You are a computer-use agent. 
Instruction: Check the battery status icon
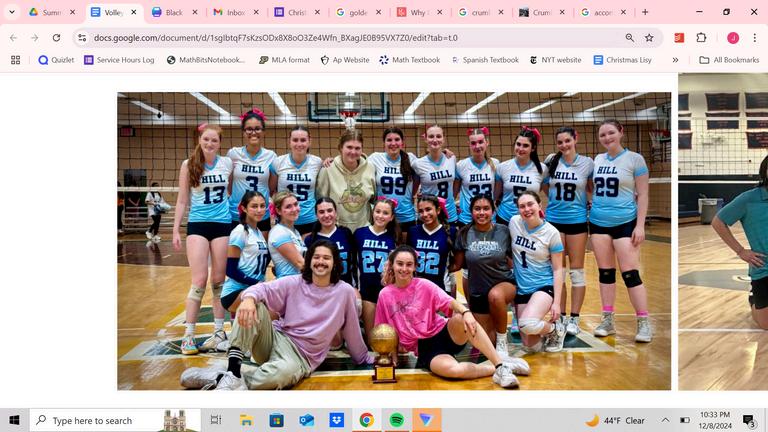(685, 420)
